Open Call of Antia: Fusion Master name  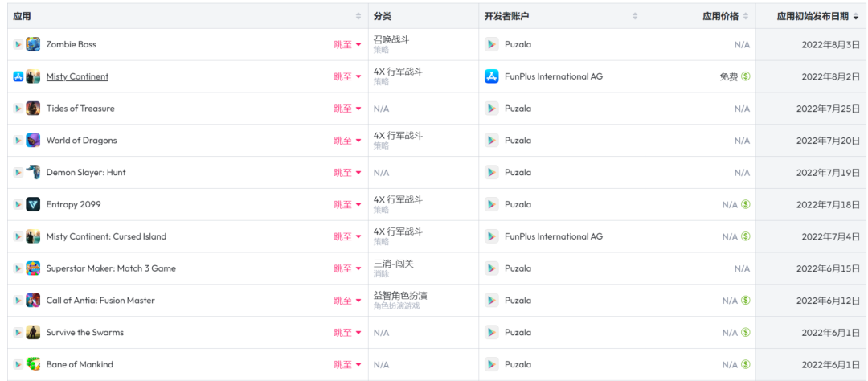point(100,300)
